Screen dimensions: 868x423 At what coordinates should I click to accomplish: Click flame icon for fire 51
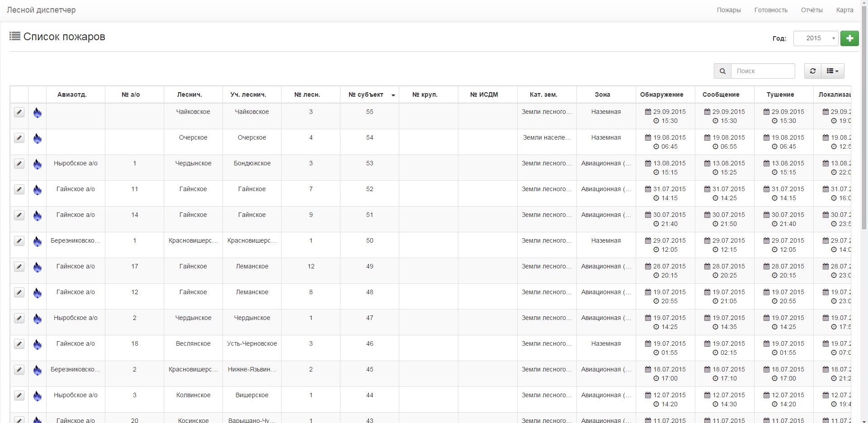[x=38, y=216]
